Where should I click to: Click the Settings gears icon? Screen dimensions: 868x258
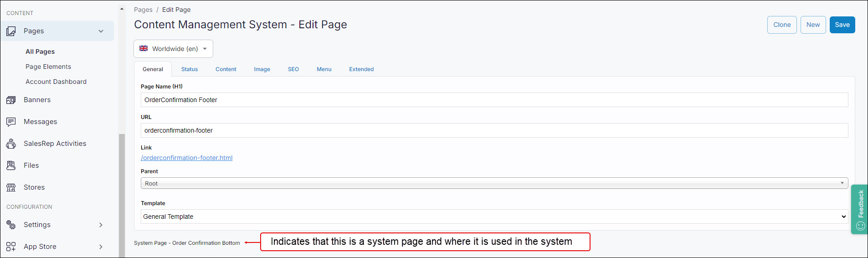(x=11, y=225)
